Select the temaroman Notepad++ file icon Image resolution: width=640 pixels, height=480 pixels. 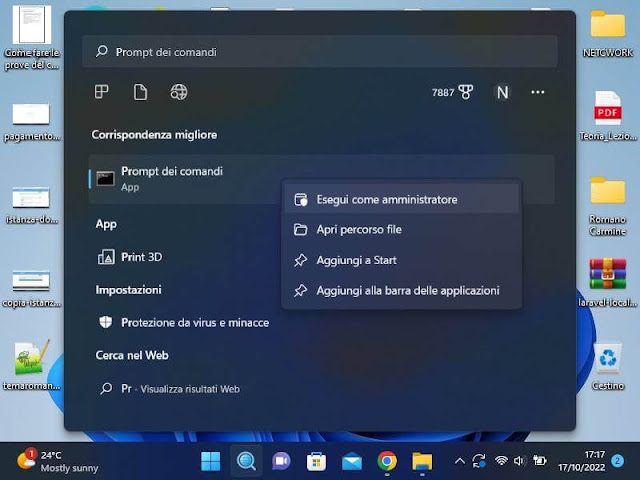tap(32, 365)
